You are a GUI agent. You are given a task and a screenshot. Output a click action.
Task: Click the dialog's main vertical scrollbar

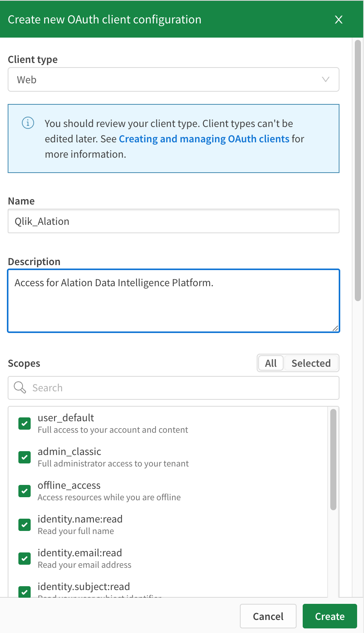click(358, 170)
